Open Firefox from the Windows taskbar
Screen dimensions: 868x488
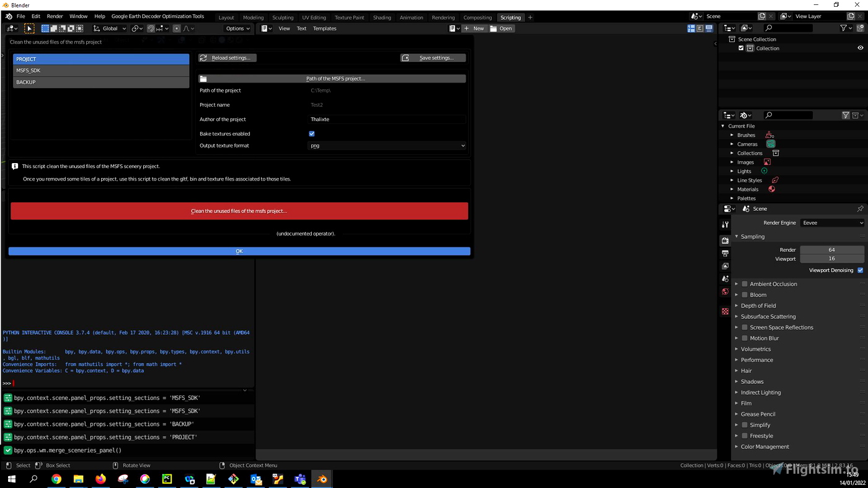coord(100,479)
